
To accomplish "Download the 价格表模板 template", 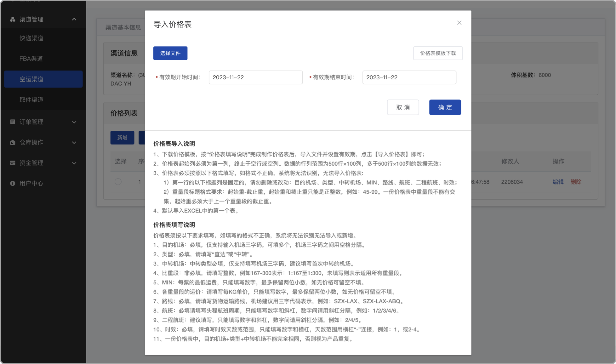I will (438, 53).
